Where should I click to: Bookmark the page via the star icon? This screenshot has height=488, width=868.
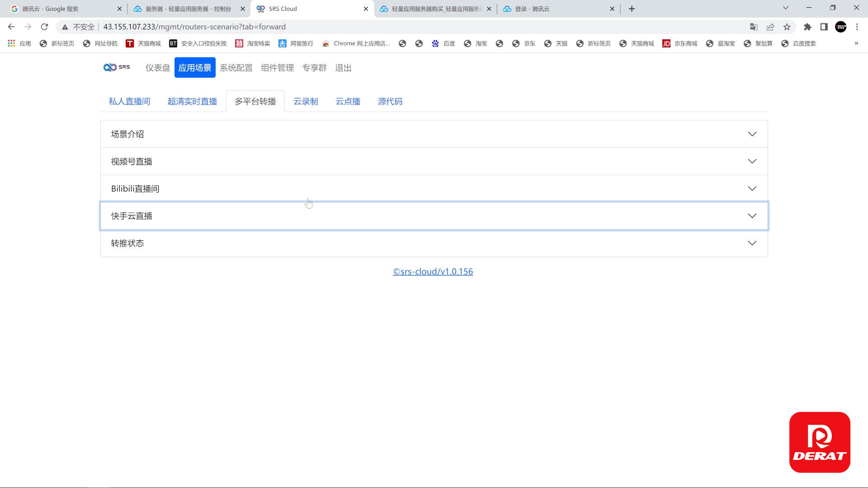788,27
